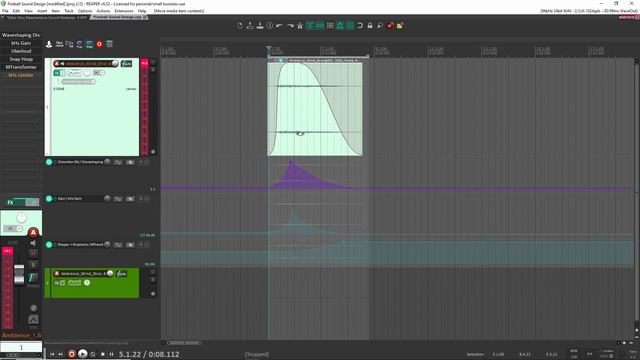
Task: Click the Route button on the mint track
Action: (126, 64)
